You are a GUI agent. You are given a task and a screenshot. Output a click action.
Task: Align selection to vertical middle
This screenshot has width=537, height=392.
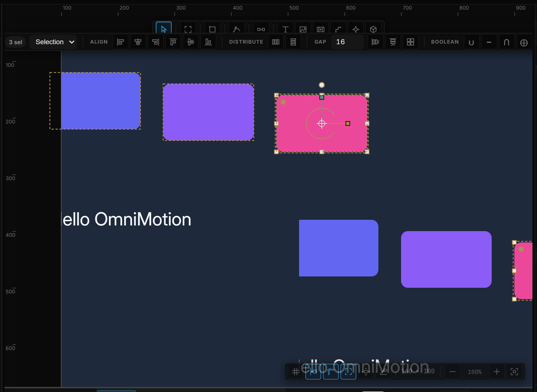click(x=191, y=42)
